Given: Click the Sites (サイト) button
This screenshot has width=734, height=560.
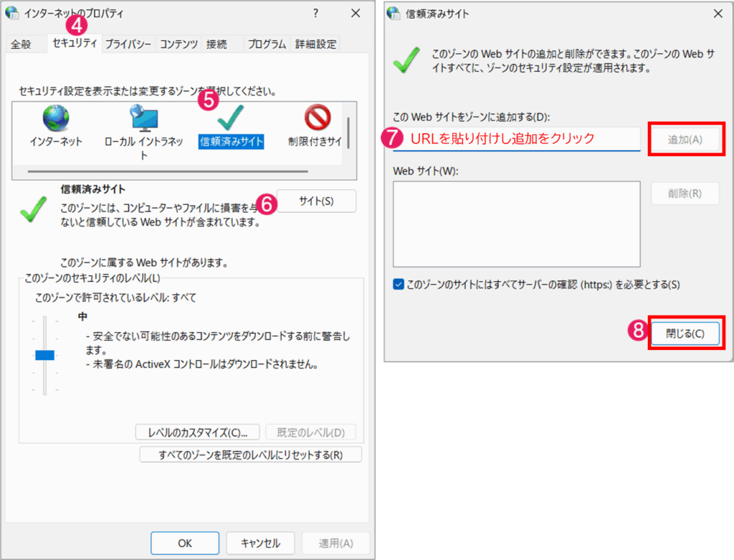Looking at the screenshot, I should (315, 201).
